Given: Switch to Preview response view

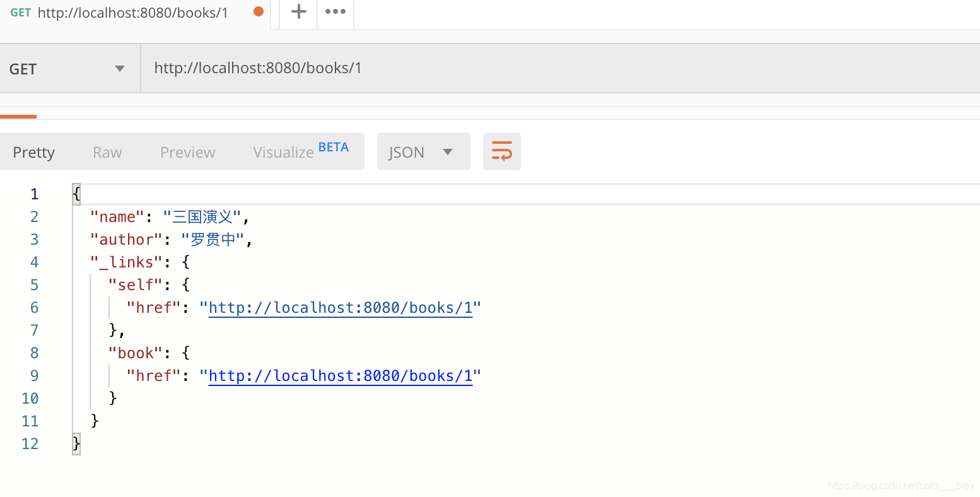Looking at the screenshot, I should [188, 152].
